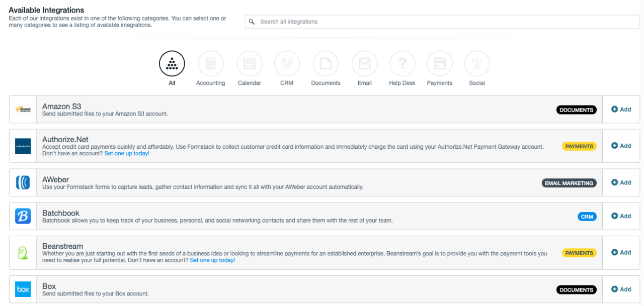
Task: Click the PAYMENTS tag on Beanstream
Action: tap(579, 253)
